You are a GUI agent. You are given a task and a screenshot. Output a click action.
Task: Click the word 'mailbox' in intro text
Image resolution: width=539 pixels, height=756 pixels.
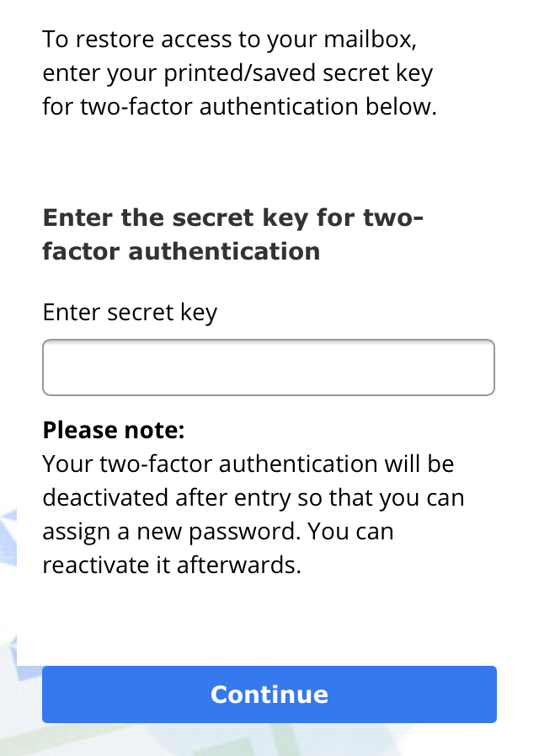click(x=367, y=40)
